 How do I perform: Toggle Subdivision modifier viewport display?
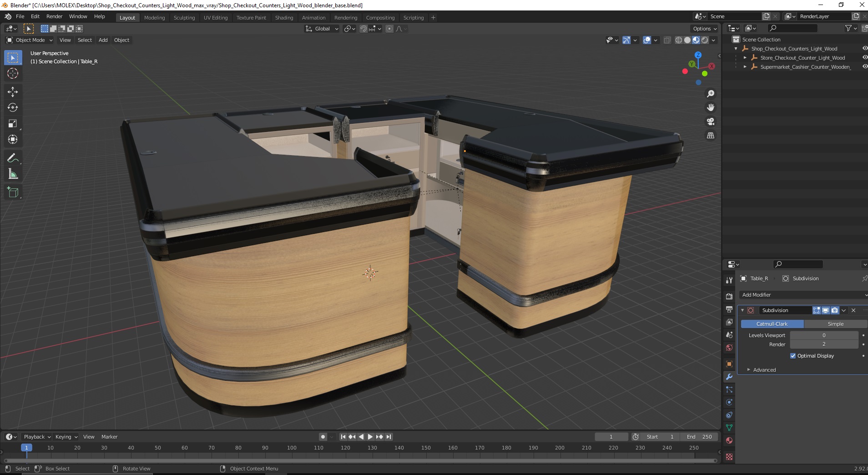(x=825, y=310)
